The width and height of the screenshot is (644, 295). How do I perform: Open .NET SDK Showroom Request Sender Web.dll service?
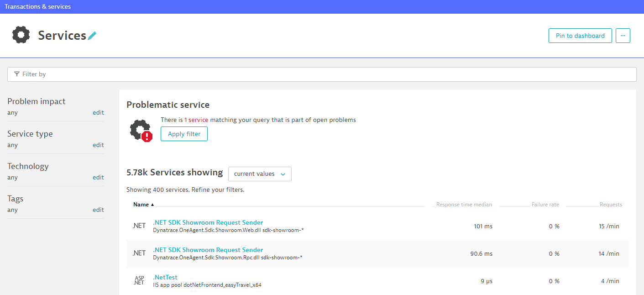coord(208,223)
